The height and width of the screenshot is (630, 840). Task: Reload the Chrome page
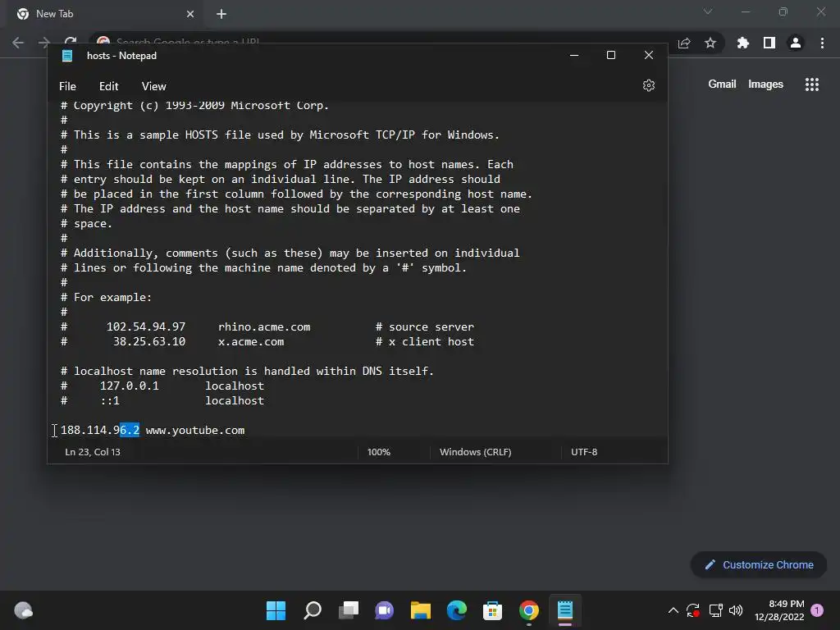tap(71, 41)
